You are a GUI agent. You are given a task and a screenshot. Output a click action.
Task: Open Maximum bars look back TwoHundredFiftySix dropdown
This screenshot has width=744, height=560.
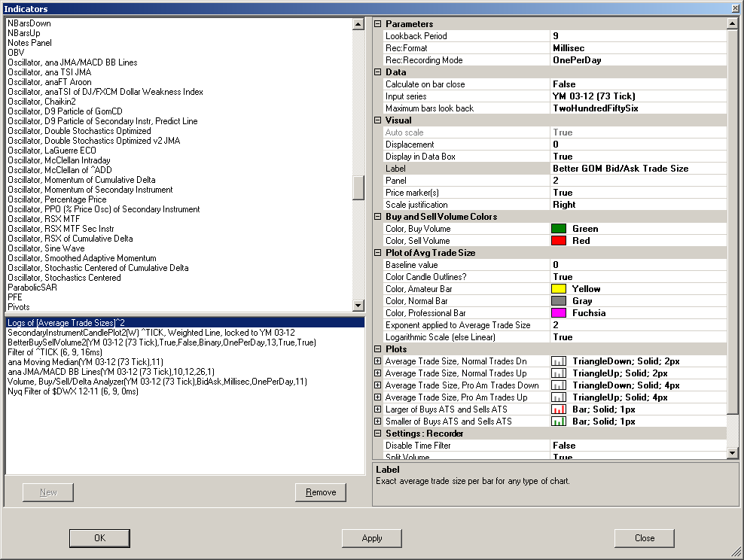coord(638,108)
